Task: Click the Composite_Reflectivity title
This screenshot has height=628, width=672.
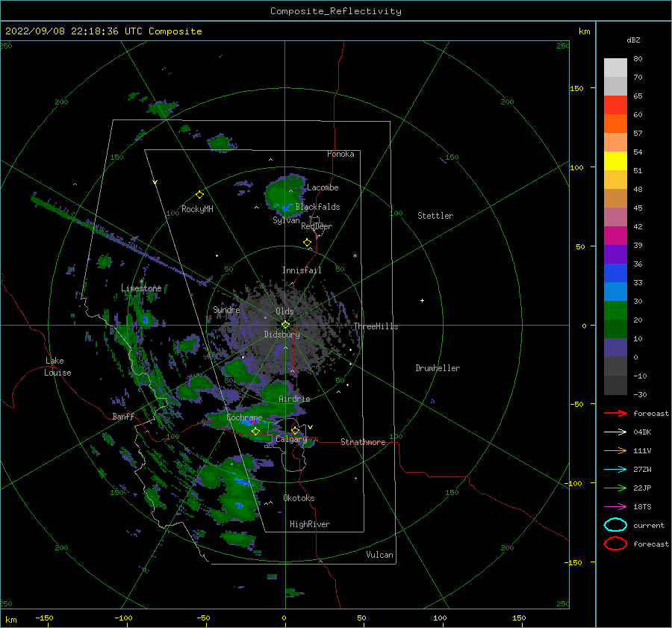Action: 336,11
